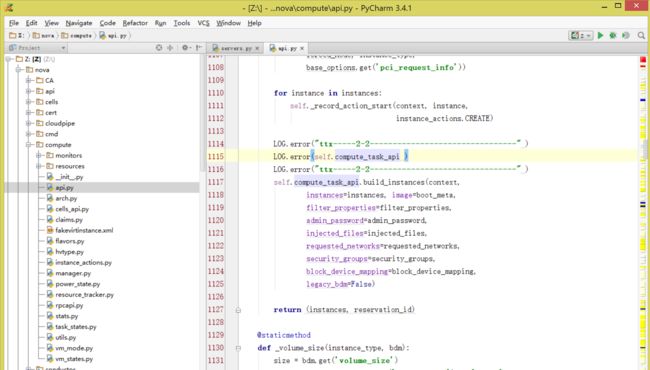Viewport: 650px width, 370px height.
Task: Open the Edit menu
Action: pos(32,23)
